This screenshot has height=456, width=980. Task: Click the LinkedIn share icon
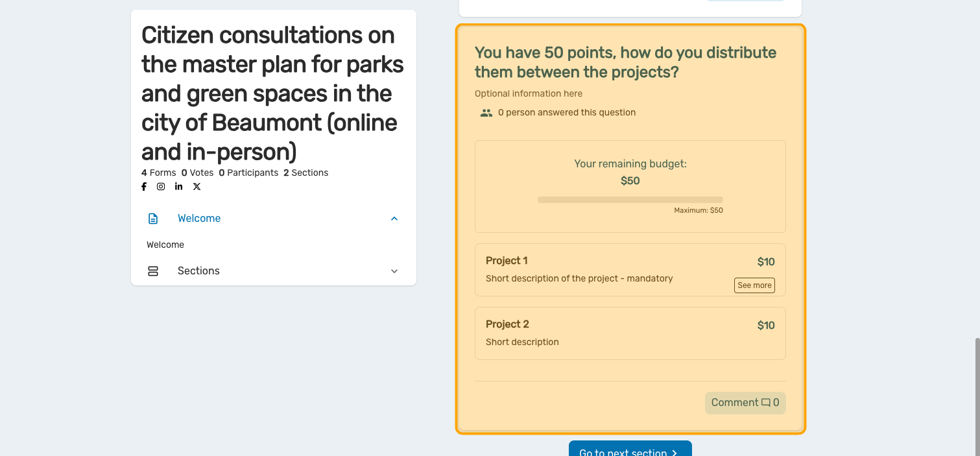[178, 187]
